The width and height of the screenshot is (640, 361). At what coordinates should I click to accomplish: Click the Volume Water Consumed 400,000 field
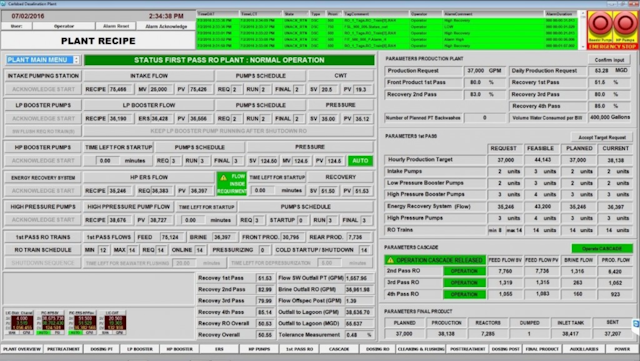(x=610, y=118)
